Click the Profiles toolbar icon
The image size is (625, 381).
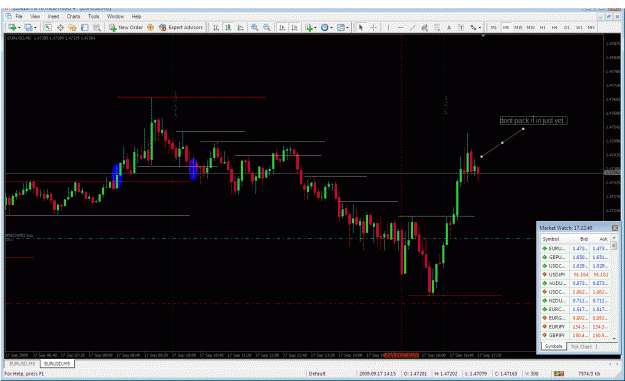(x=28, y=27)
